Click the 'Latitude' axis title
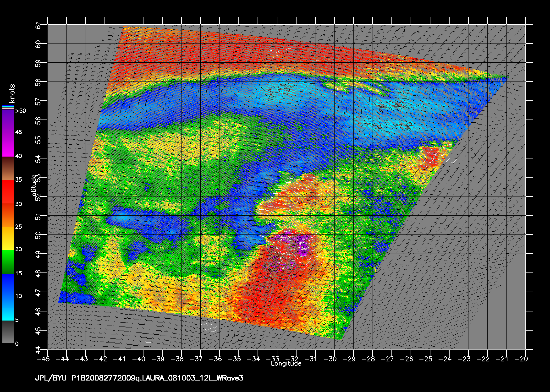 pos(34,187)
